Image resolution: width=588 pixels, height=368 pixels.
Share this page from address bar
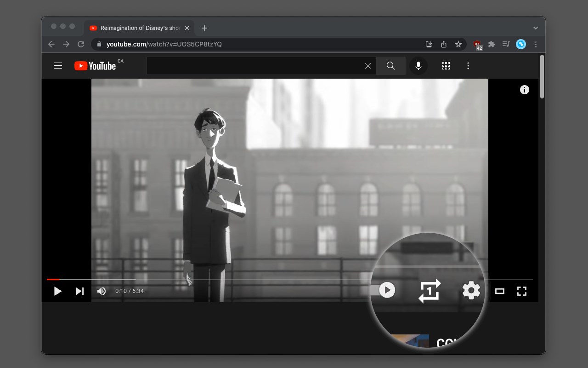pos(444,44)
